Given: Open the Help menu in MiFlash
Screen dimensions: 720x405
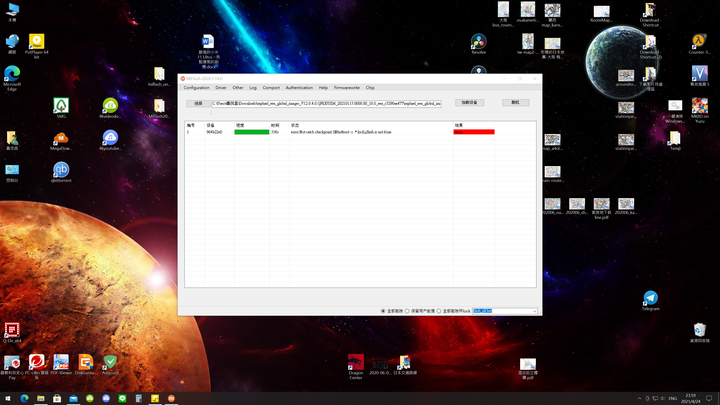Looking at the screenshot, I should click(323, 88).
